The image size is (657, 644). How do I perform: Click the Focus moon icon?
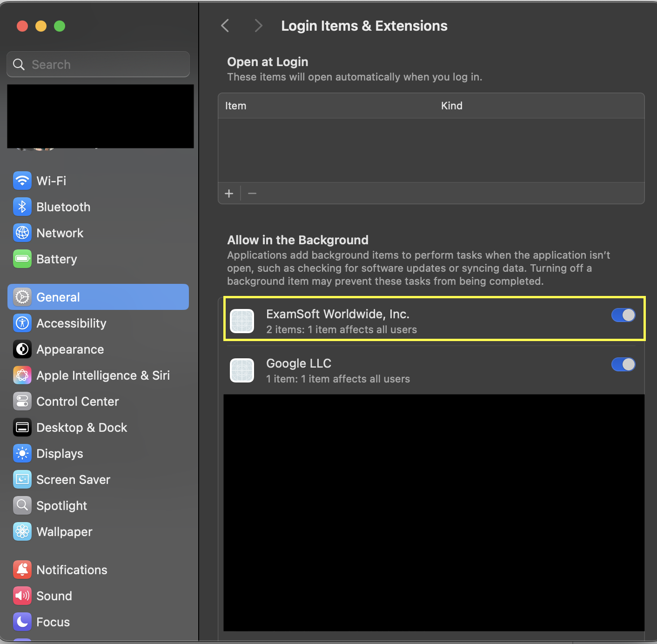[x=22, y=622]
